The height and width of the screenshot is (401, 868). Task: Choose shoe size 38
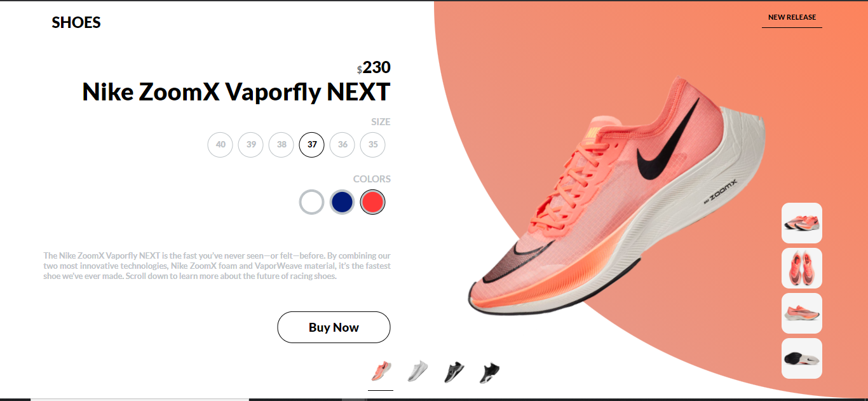[281, 144]
